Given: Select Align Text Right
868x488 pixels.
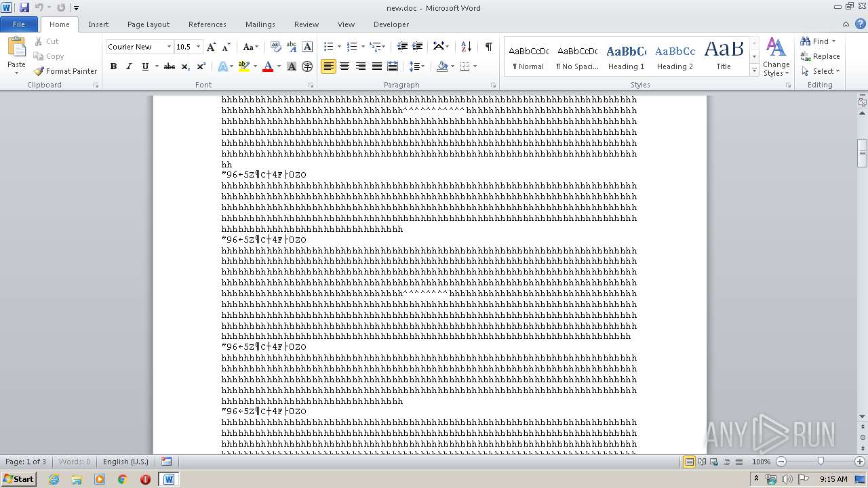Looking at the screenshot, I should pos(360,66).
